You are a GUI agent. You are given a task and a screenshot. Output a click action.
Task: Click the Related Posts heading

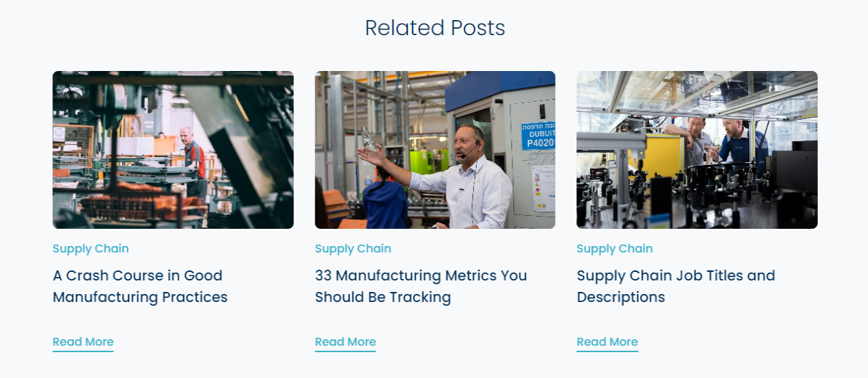(434, 28)
